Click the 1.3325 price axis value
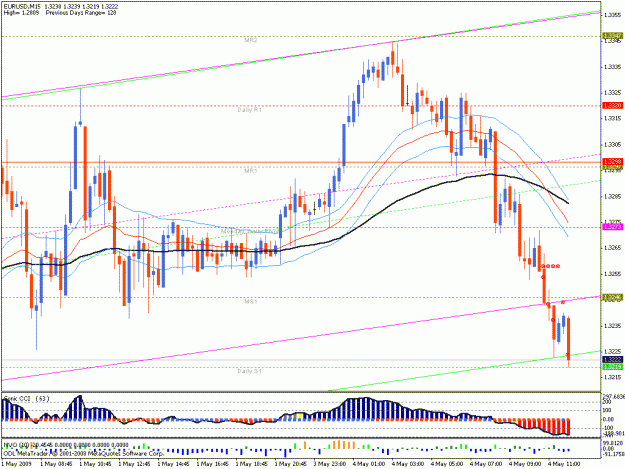This screenshot has width=625, height=469. 613,93
